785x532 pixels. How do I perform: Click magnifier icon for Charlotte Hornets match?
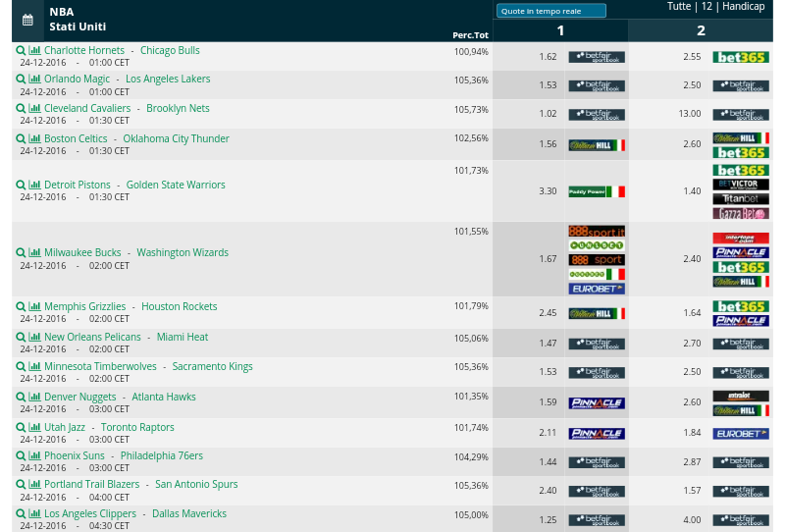coord(21,51)
